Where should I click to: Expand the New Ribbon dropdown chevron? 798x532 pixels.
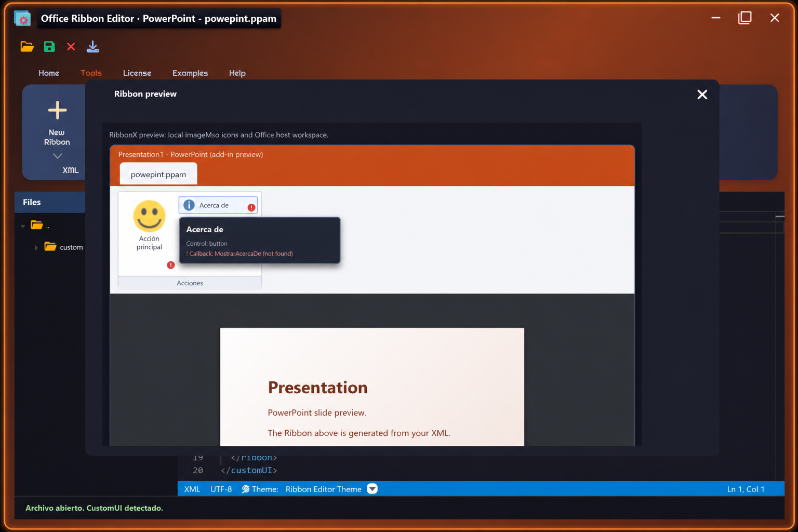pyautogui.click(x=57, y=156)
